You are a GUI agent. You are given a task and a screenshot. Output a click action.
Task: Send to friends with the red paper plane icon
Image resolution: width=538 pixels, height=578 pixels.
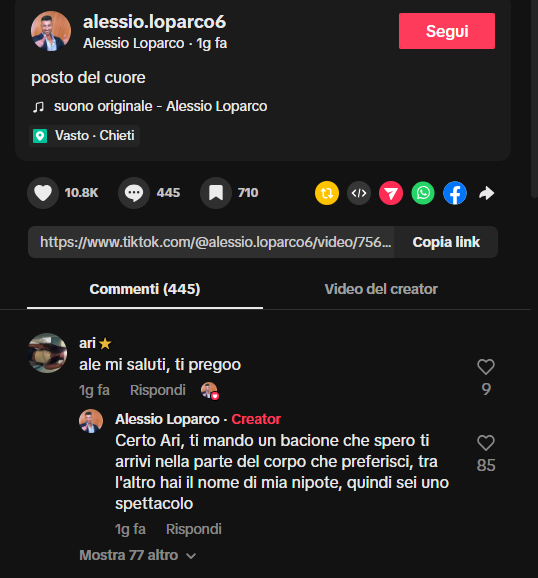[x=391, y=193]
